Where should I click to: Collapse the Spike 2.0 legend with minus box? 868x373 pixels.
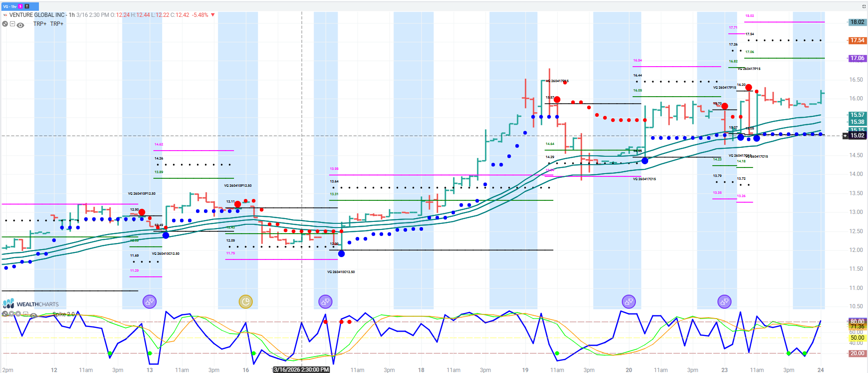26,314
